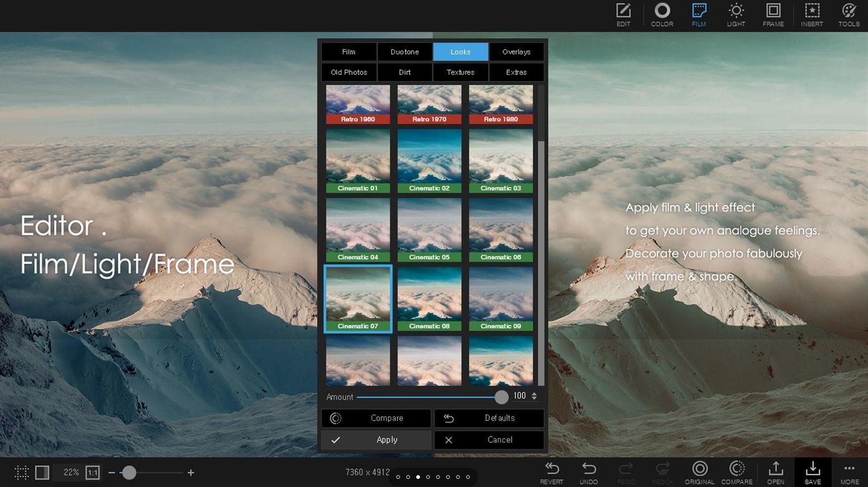Click the Save icon
Viewport: 868px width, 487px height.
(x=813, y=472)
